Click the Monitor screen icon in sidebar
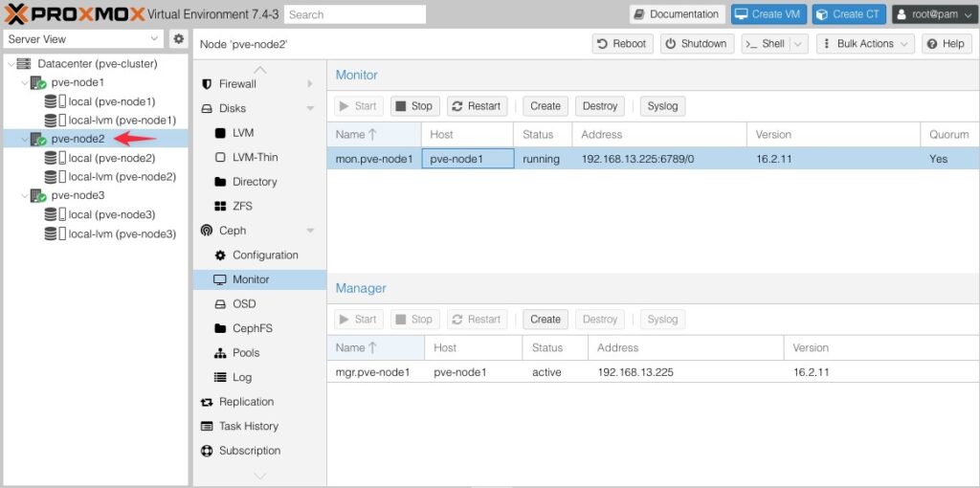 tap(220, 280)
